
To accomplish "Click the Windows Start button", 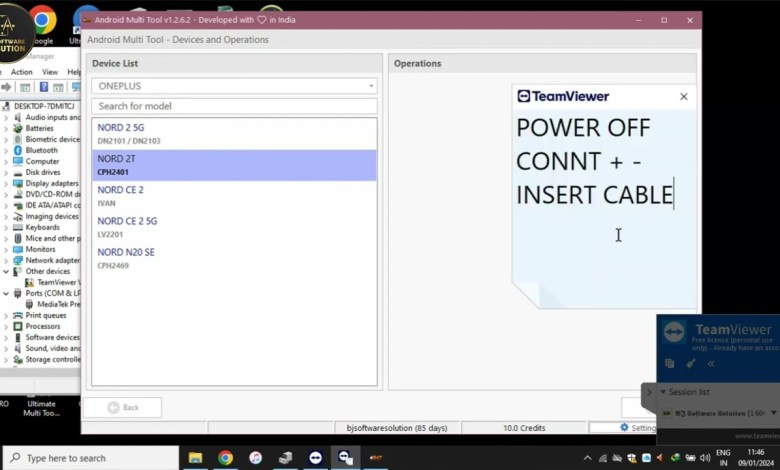I will [x=12, y=458].
